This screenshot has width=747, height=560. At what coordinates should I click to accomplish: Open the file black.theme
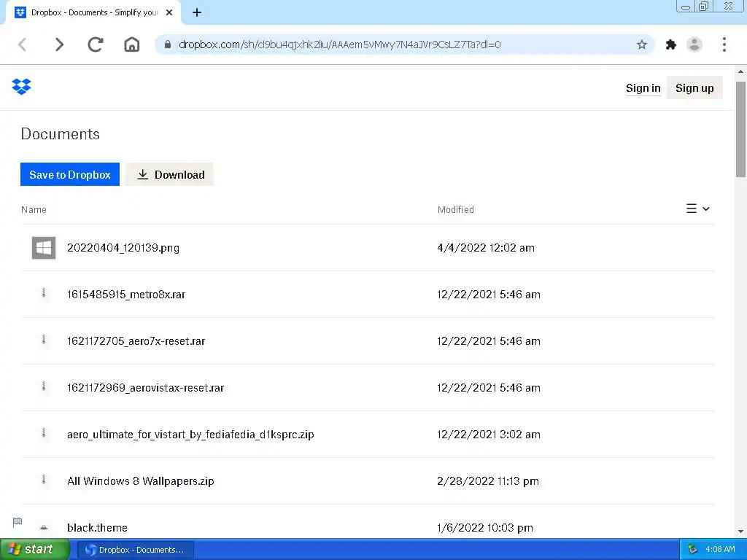point(97,528)
